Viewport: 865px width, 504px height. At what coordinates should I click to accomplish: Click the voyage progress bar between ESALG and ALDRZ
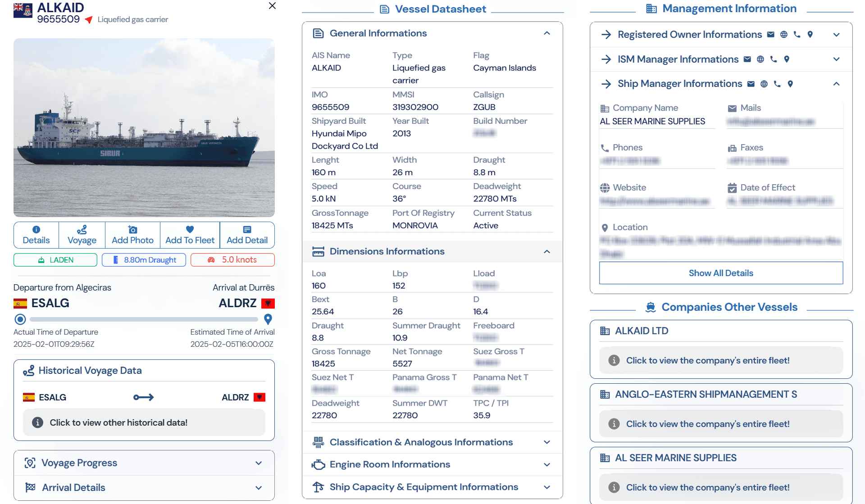143,319
